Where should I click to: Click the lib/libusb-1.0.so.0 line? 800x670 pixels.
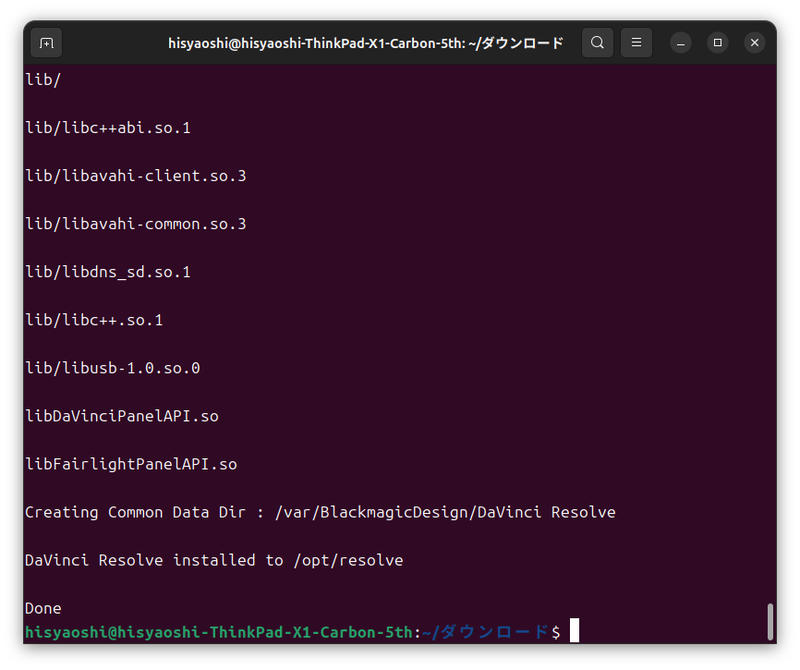[x=112, y=368]
